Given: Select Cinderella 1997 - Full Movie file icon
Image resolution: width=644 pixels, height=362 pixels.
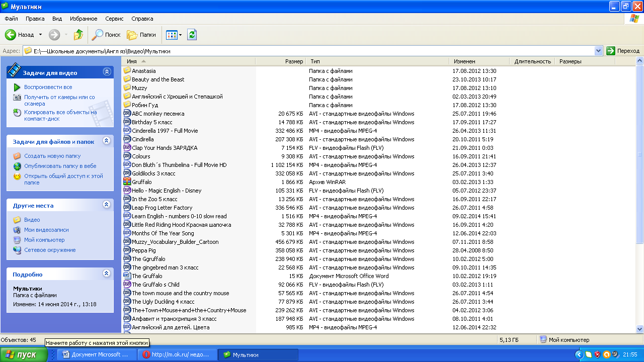Looking at the screenshot, I should (127, 131).
